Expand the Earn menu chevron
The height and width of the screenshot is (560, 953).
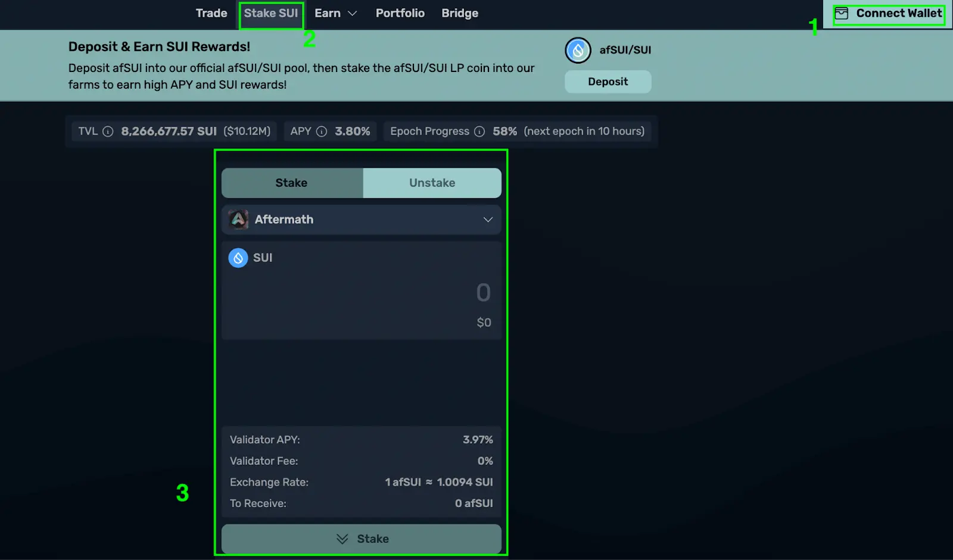click(353, 13)
